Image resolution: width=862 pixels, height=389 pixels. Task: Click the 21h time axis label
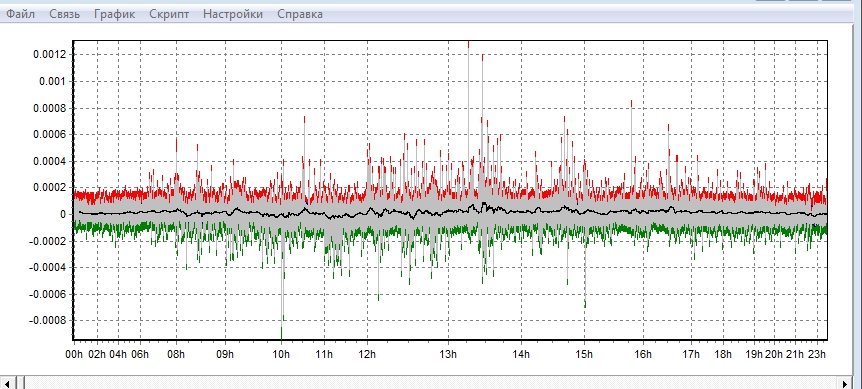tap(794, 354)
